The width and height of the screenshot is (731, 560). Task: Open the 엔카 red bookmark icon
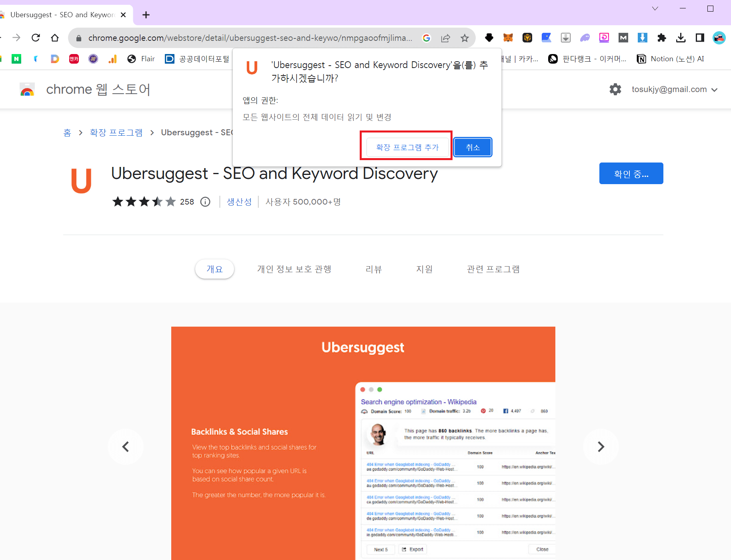coord(74,59)
